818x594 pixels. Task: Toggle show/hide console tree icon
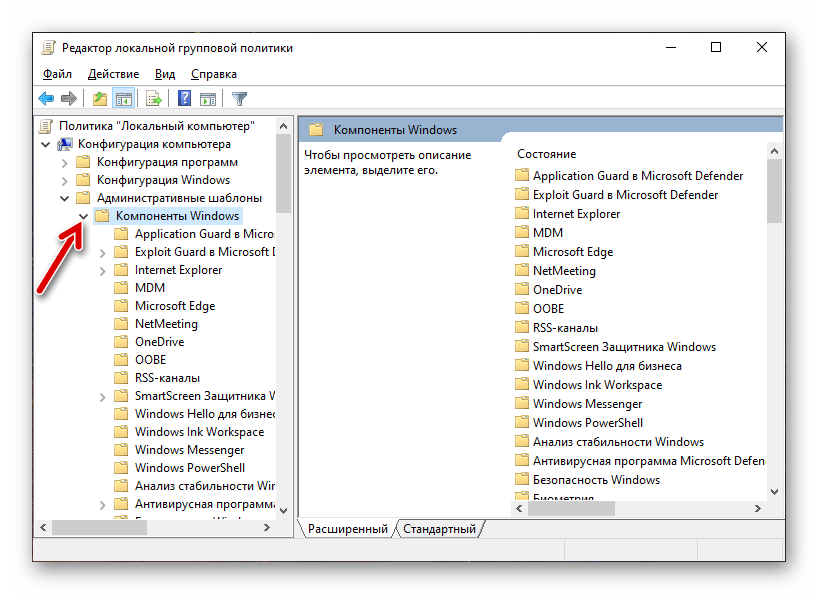point(124,98)
